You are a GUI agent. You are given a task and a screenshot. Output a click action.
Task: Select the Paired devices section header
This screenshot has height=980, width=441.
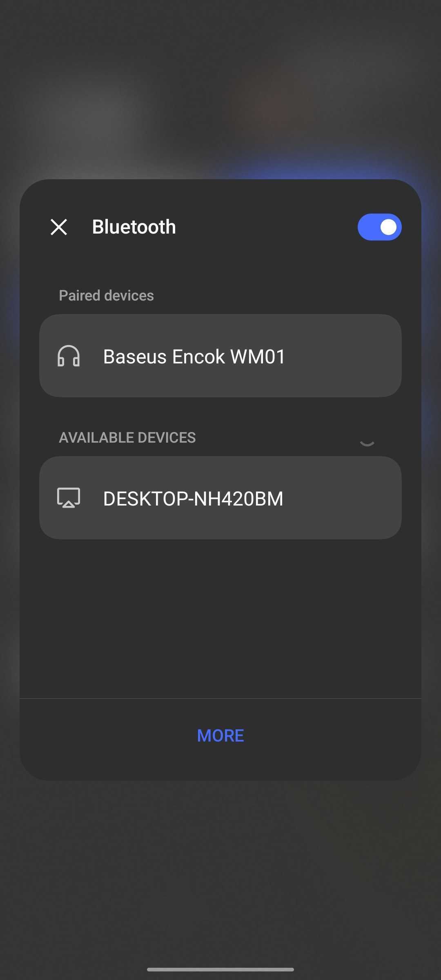click(106, 295)
